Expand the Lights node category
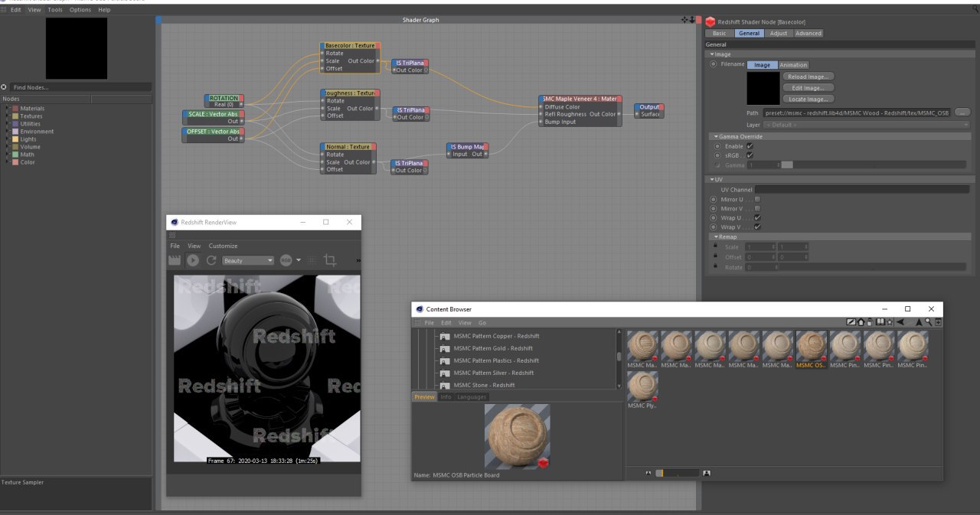This screenshot has width=980, height=515. (x=7, y=139)
